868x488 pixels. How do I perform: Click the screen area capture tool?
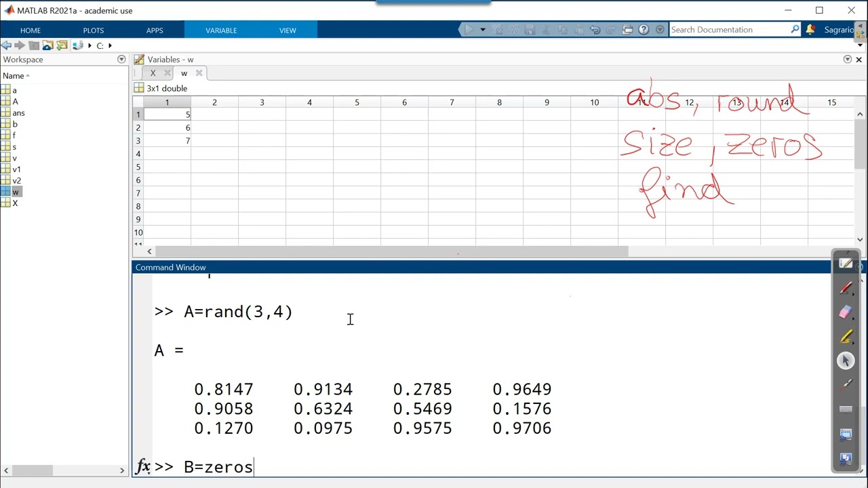[x=846, y=434]
